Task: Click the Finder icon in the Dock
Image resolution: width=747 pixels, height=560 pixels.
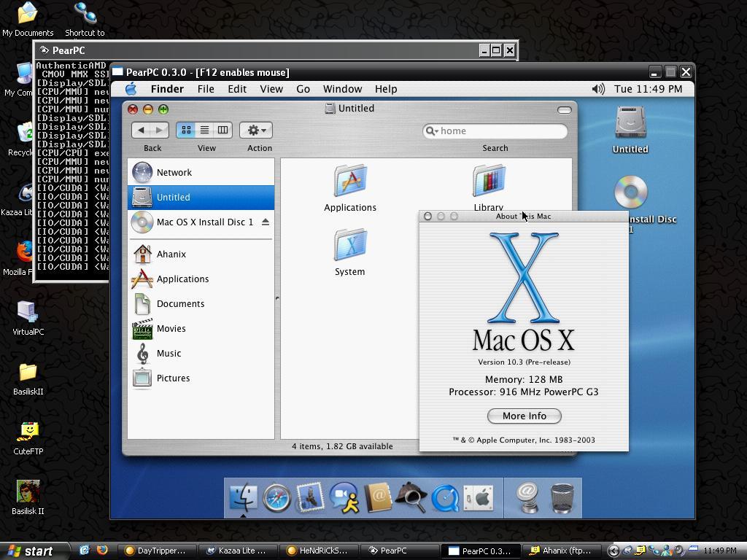Action: point(244,497)
